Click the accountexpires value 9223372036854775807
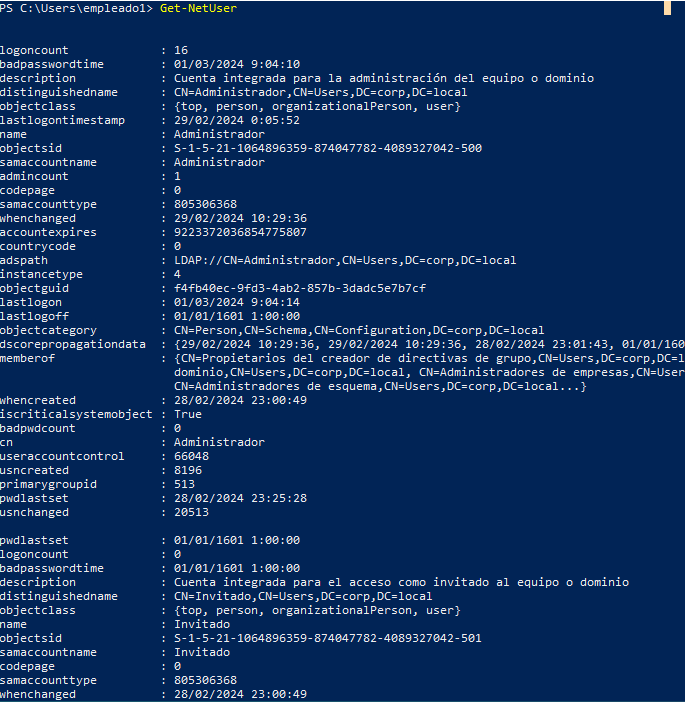685x702 pixels. click(x=240, y=232)
